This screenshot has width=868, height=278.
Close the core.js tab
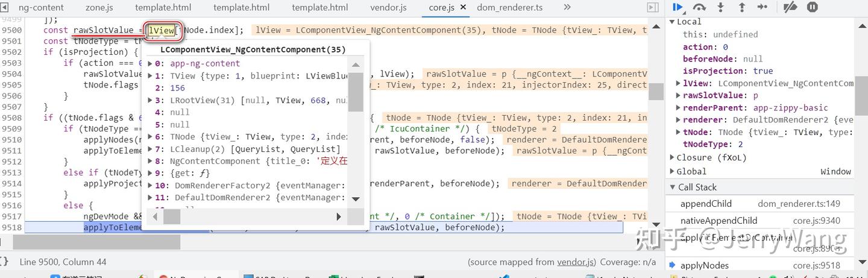(464, 7)
